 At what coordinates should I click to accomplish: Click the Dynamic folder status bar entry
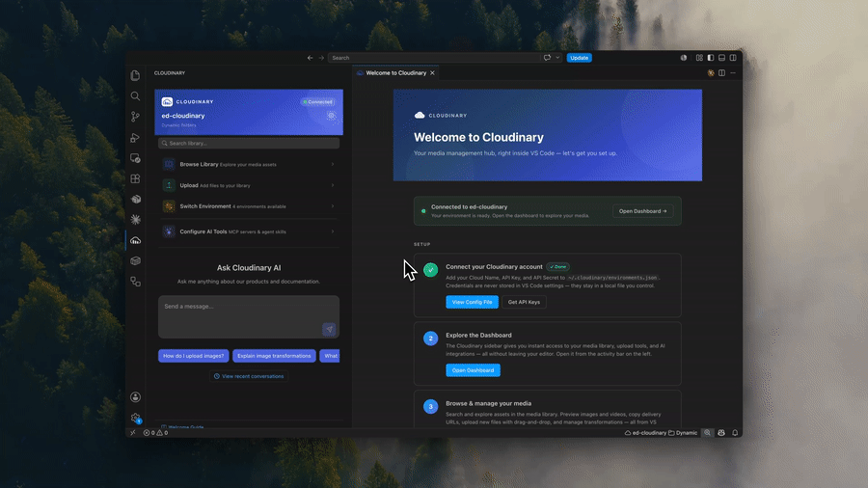pos(683,433)
